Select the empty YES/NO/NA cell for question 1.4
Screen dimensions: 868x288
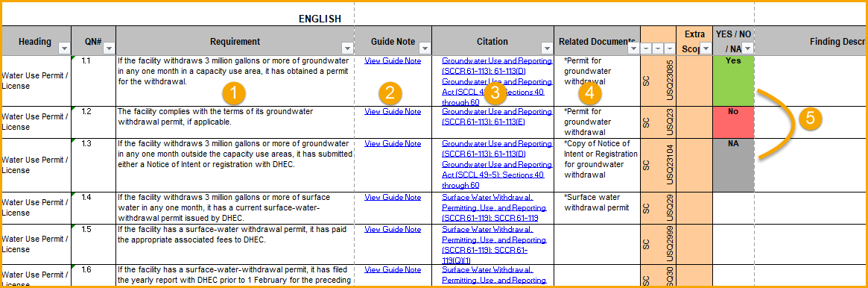733,208
